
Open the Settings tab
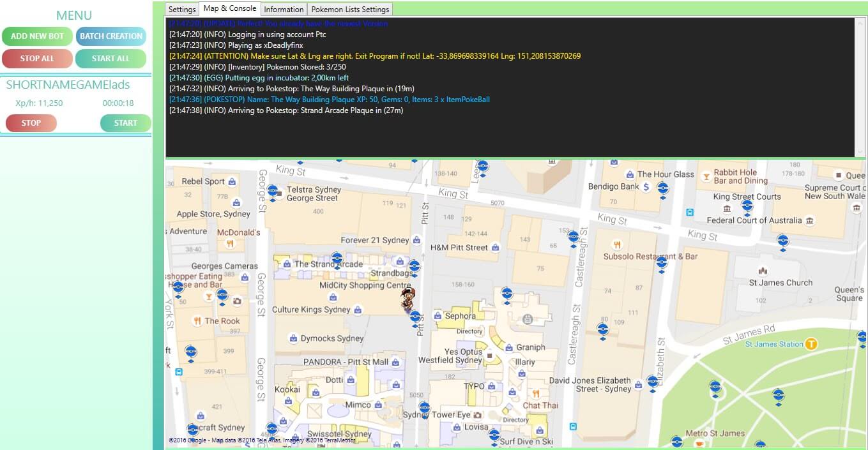click(x=182, y=10)
